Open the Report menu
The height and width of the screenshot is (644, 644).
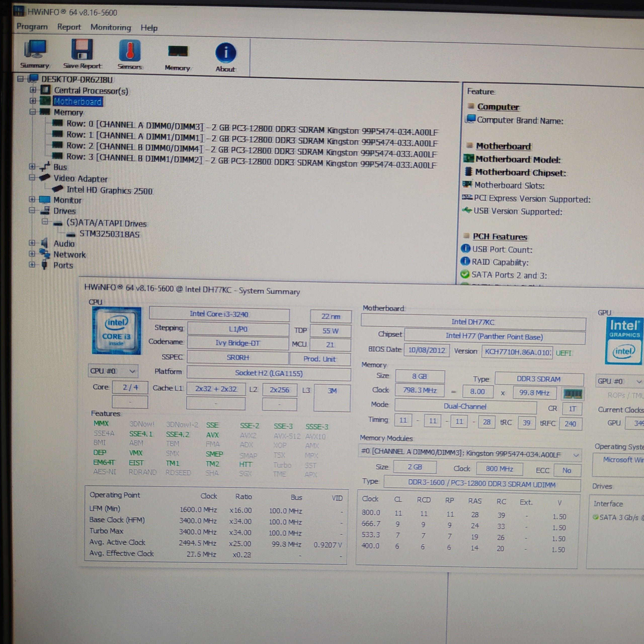pos(69,27)
